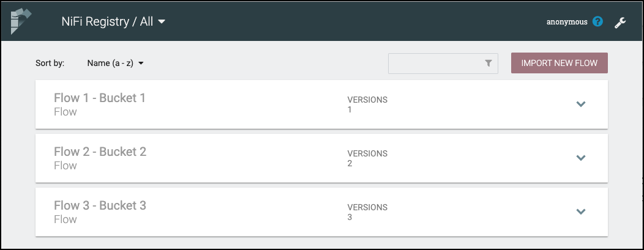644x250 pixels.
Task: Select the Flow 2 - Bucket 2 title
Action: (x=100, y=152)
